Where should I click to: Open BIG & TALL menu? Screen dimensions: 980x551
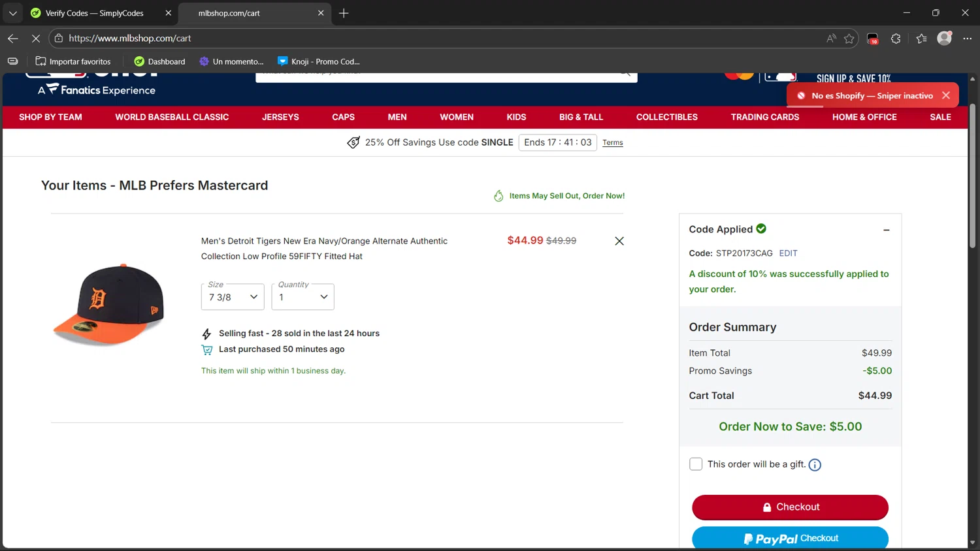pyautogui.click(x=581, y=118)
